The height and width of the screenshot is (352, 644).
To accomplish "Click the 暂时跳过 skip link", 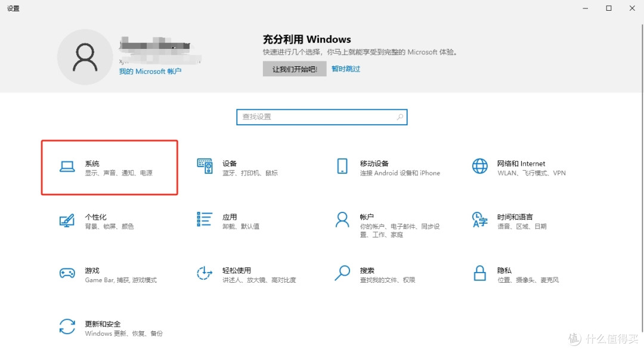I will point(346,68).
